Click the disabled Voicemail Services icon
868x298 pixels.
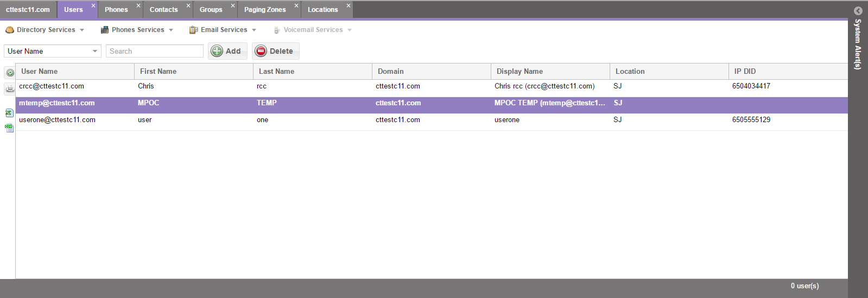coord(277,30)
